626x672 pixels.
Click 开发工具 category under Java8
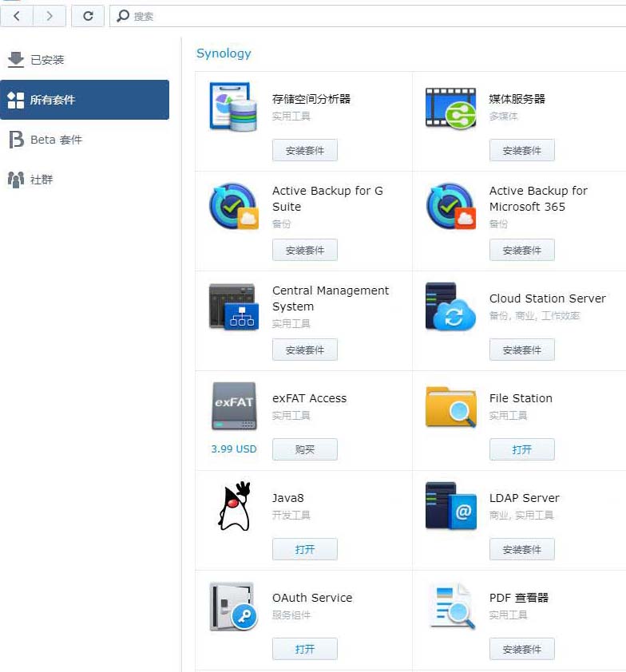coord(291,515)
